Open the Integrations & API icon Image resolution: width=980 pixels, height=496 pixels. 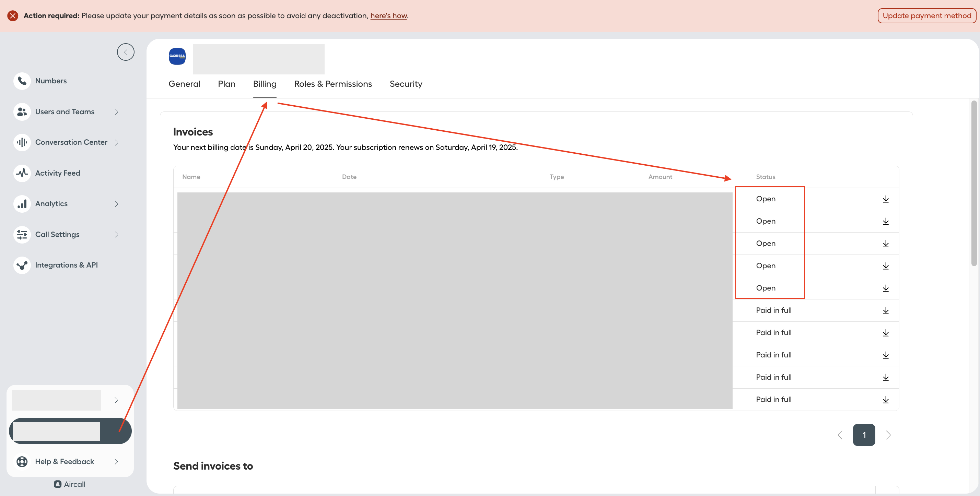tap(22, 265)
